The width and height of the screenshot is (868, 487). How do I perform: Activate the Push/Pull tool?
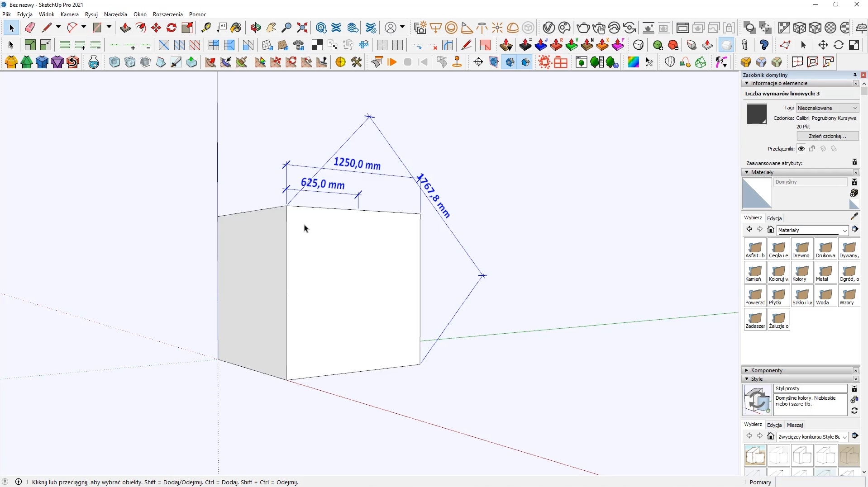click(x=125, y=28)
